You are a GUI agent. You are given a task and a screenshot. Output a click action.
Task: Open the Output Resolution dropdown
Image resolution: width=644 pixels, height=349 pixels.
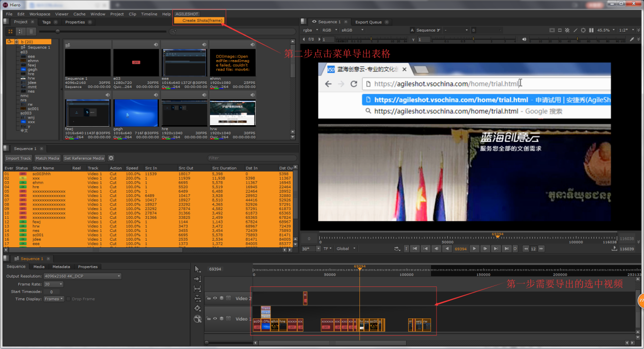point(82,276)
